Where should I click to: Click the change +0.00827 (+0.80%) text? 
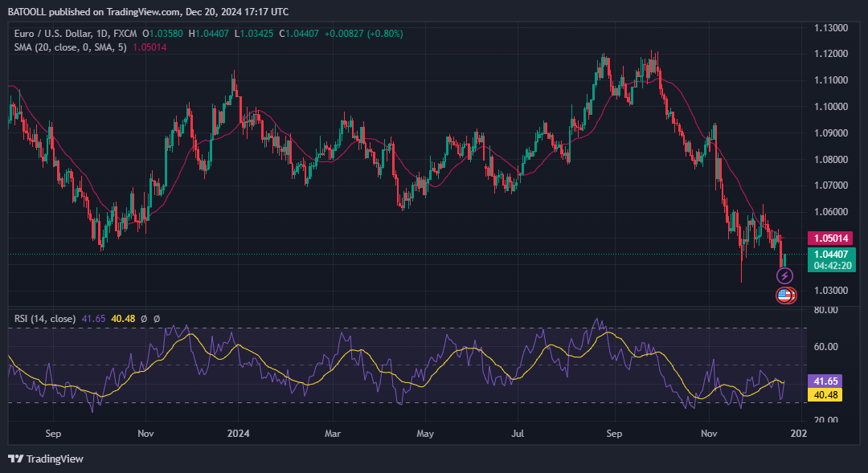coord(364,34)
